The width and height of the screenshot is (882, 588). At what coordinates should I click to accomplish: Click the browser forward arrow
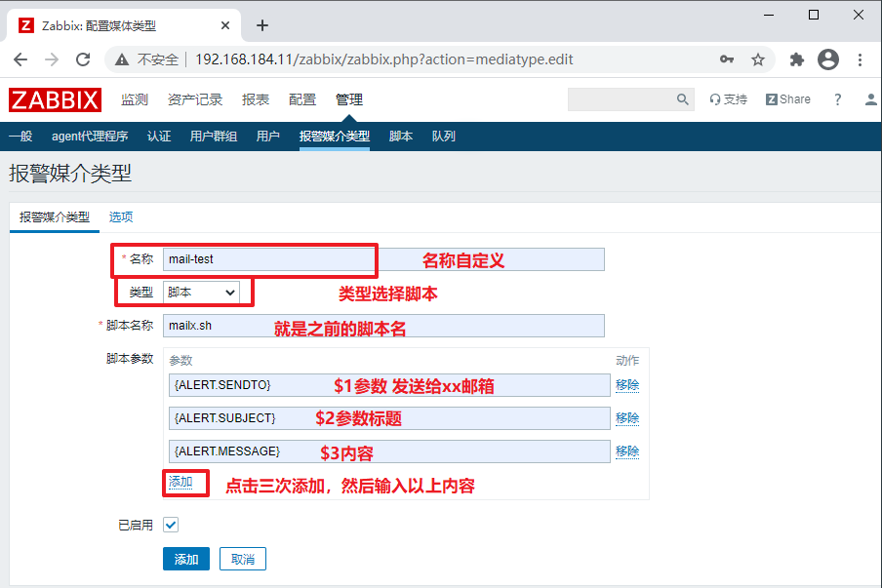pos(52,59)
